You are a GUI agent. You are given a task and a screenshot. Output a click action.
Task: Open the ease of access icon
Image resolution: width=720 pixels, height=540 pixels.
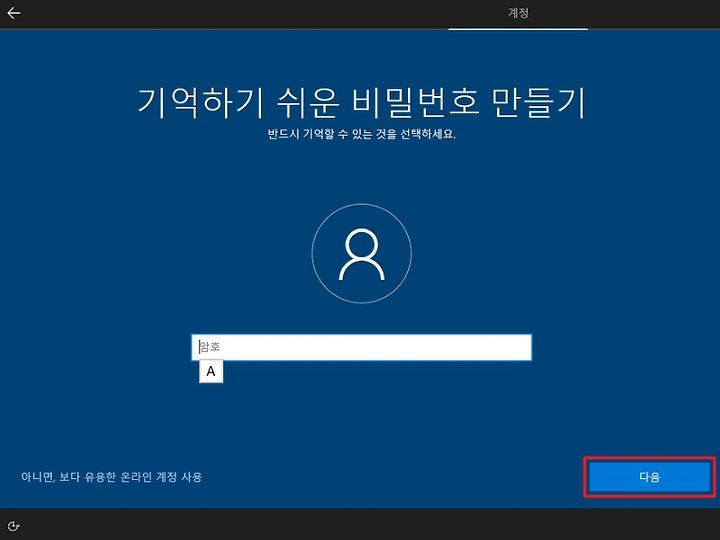coord(13,526)
